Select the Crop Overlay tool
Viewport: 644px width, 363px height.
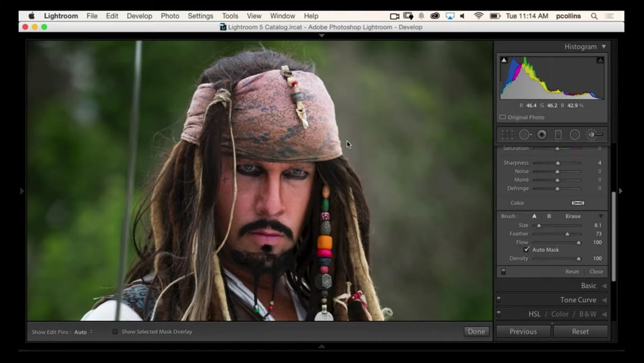(507, 135)
